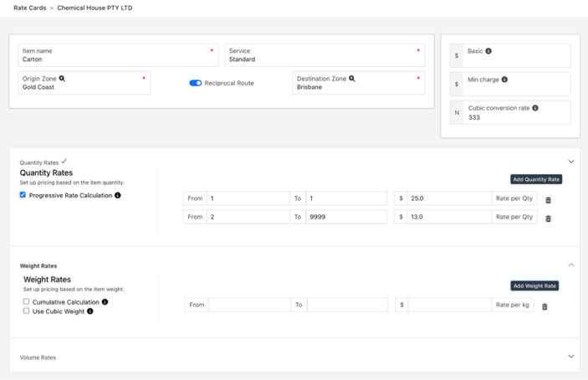This screenshot has height=380, width=588.
Task: Delete the quantity rate row with 13.0
Action: pos(548,218)
